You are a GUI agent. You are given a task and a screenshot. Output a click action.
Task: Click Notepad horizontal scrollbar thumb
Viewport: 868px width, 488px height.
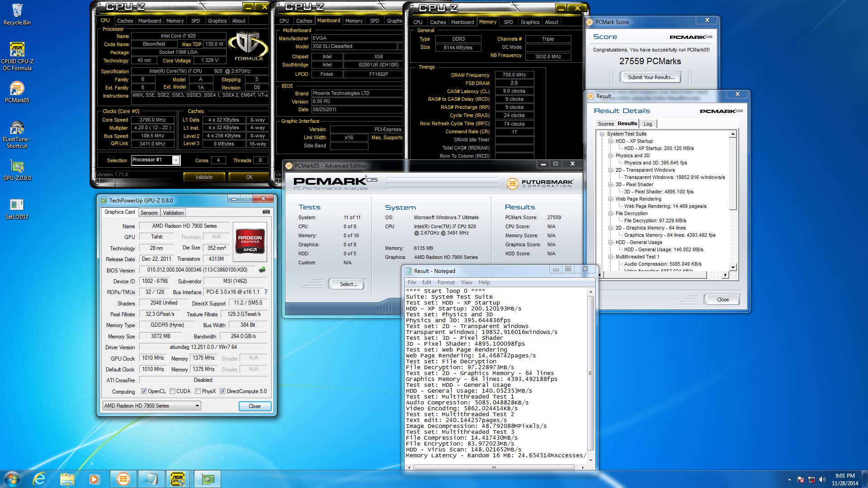(494, 468)
